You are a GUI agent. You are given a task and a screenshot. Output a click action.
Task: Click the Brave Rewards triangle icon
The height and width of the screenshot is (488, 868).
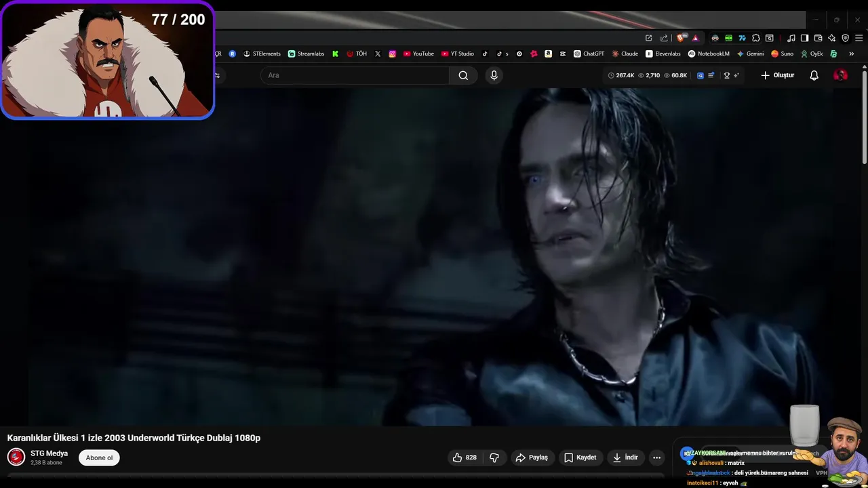(x=695, y=39)
